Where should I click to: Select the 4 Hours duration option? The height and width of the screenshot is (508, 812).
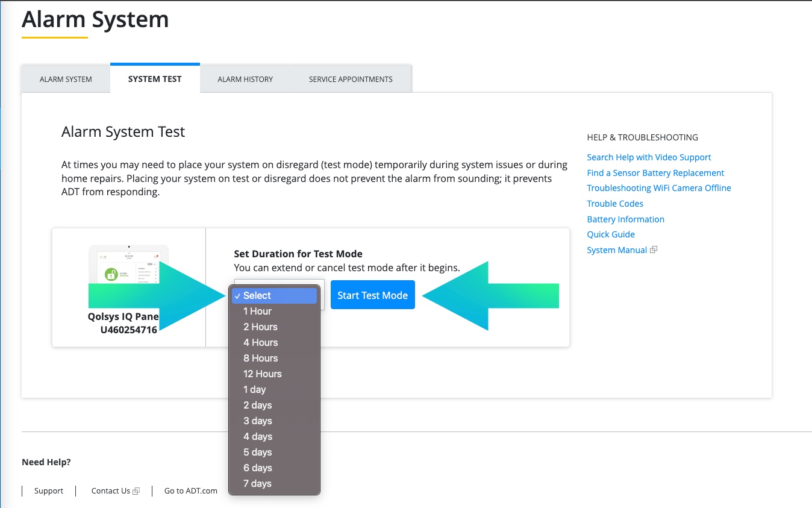260,342
